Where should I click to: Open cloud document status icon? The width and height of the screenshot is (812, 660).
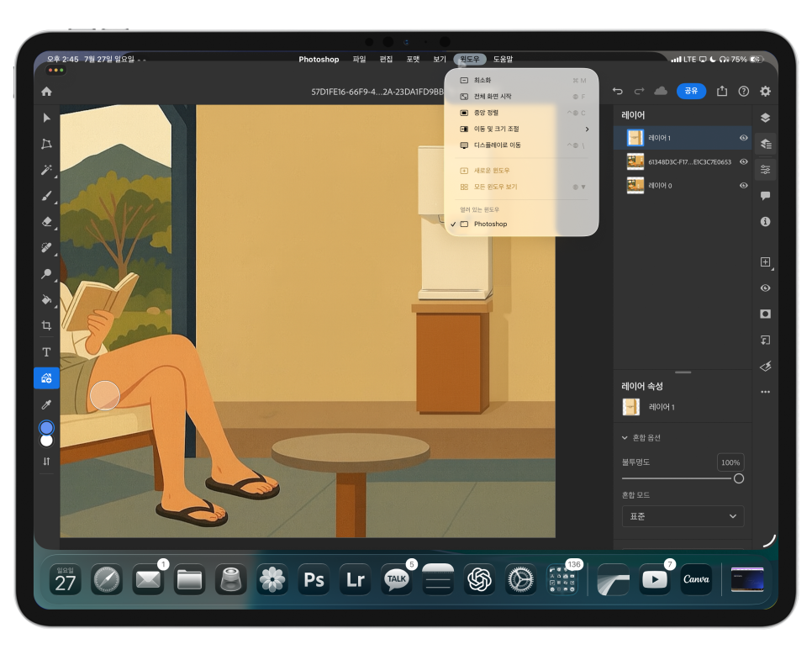tap(661, 91)
